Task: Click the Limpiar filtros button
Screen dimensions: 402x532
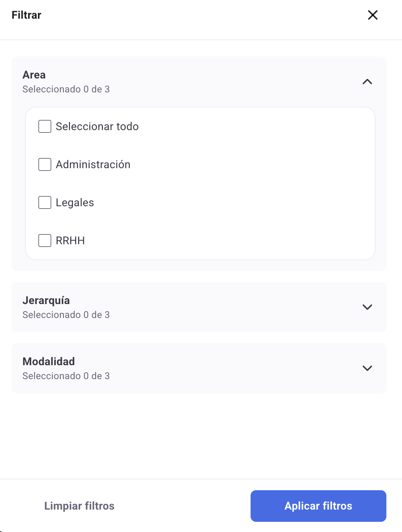Action: [79, 506]
